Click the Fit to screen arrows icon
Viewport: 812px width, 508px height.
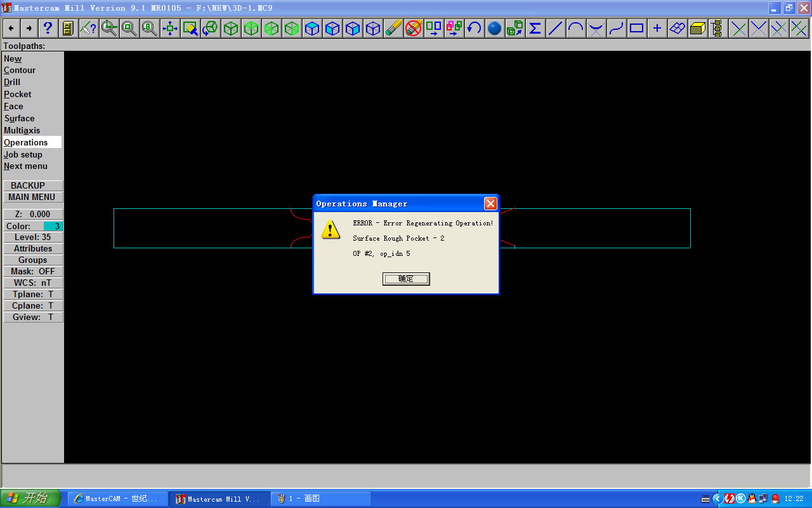coord(170,28)
